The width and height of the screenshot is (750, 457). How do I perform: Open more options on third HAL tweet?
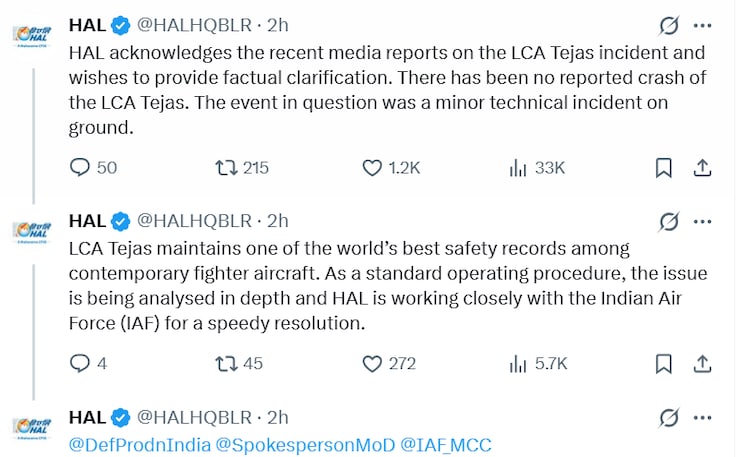[703, 416]
